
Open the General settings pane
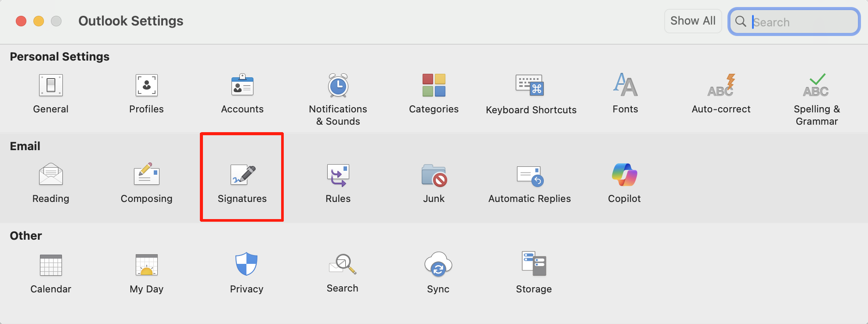(x=51, y=86)
